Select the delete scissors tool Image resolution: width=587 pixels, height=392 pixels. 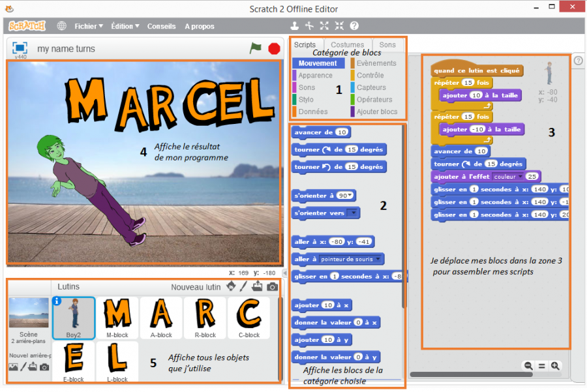(x=309, y=25)
